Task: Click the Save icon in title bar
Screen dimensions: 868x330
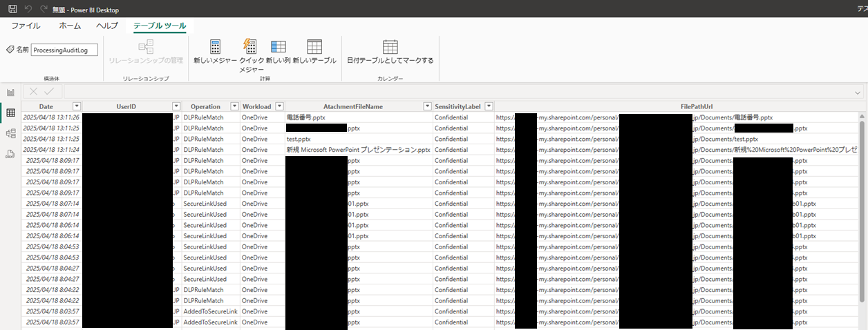Action: pyautogui.click(x=12, y=9)
